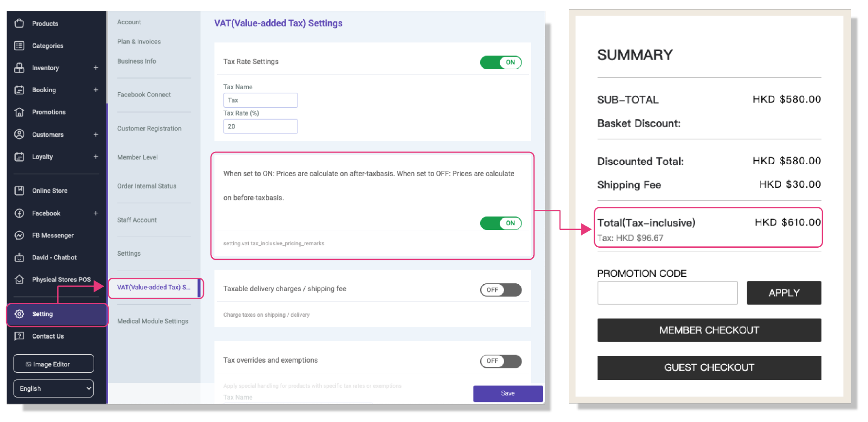Open Business Info settings menu item
The height and width of the screenshot is (422, 868).
137,61
